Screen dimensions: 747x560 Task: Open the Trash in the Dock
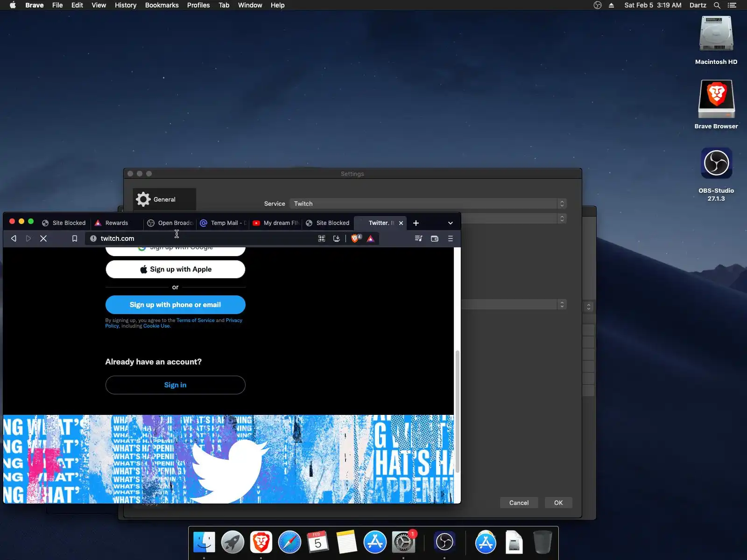coord(543,542)
